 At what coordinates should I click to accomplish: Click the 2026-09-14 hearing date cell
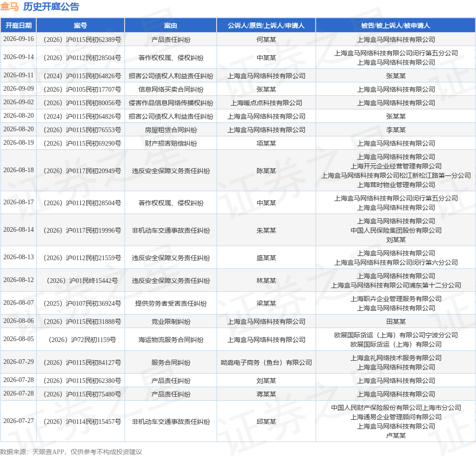point(19,57)
